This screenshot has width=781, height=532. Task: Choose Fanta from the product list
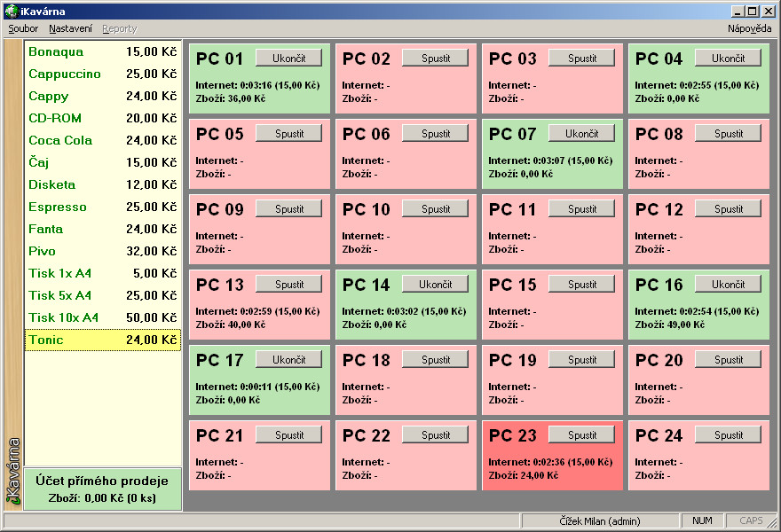point(103,229)
